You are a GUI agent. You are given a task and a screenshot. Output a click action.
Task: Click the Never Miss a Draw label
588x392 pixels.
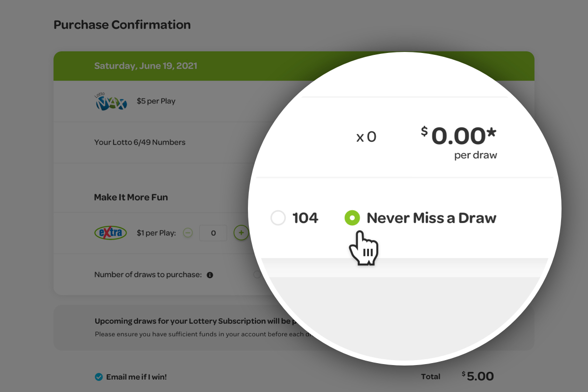tap(431, 218)
